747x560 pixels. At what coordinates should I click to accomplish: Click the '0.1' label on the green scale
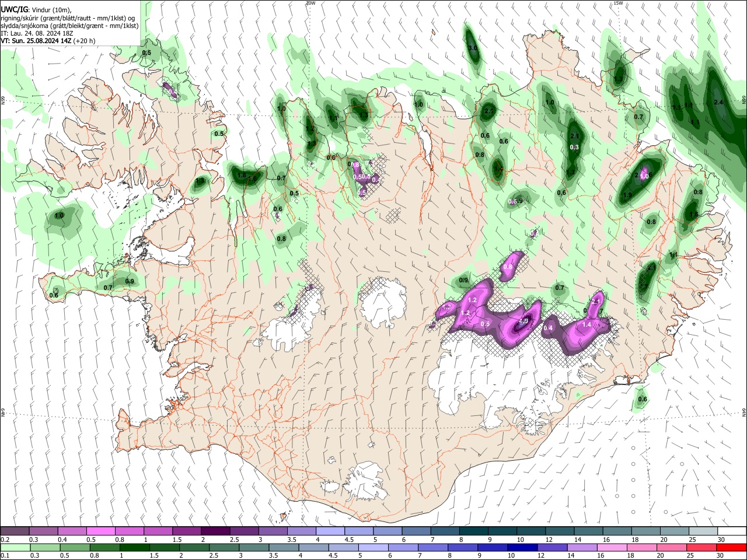coord(5,556)
